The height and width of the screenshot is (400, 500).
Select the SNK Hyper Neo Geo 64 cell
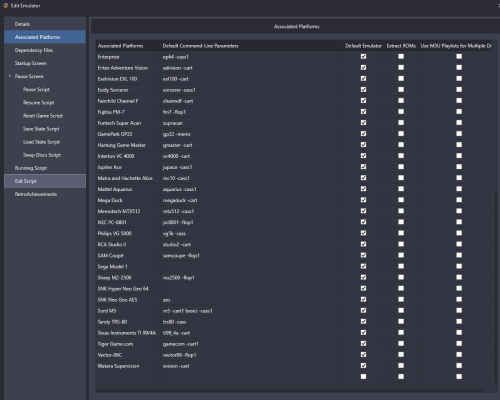pos(128,288)
